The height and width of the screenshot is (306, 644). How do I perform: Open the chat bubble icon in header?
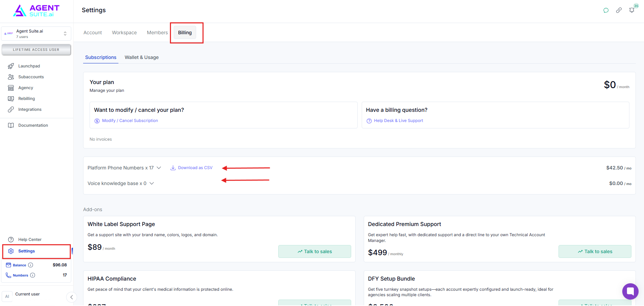[606, 10]
